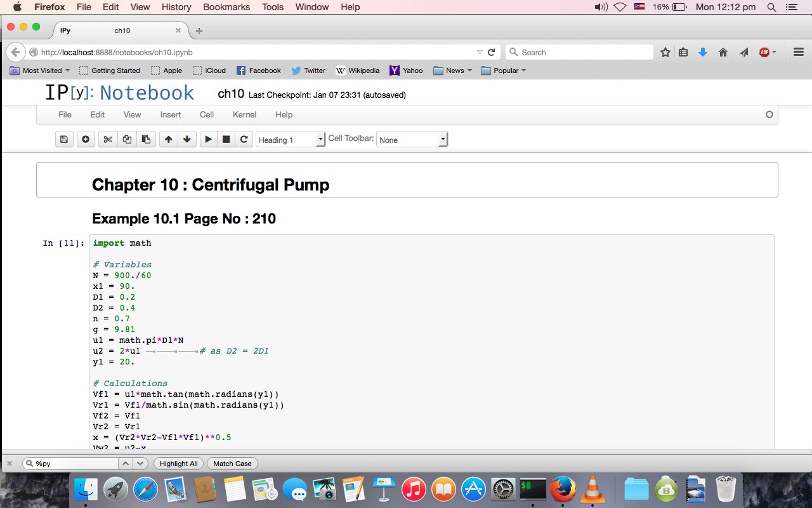The image size is (812, 508).
Task: Click the Wikipedia bookmark link
Action: coord(358,70)
